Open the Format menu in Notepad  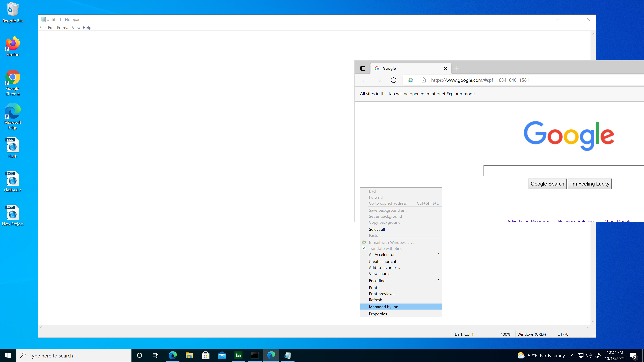[x=63, y=27]
